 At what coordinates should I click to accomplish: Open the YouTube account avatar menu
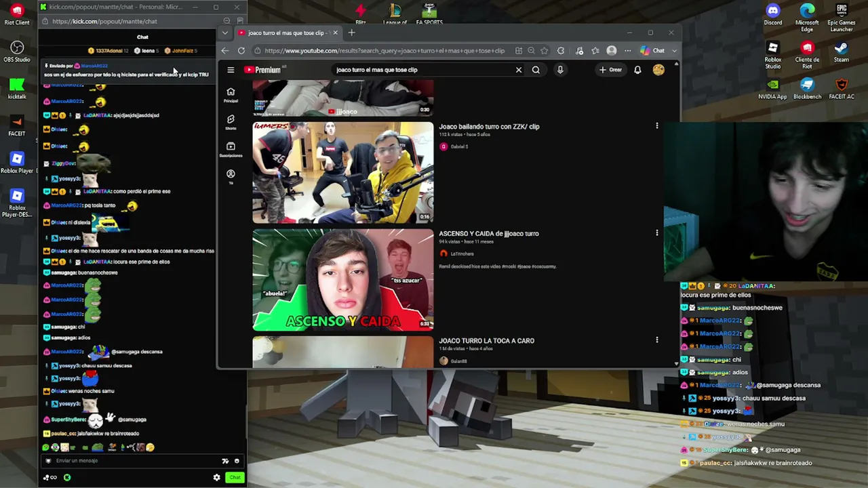tap(658, 70)
